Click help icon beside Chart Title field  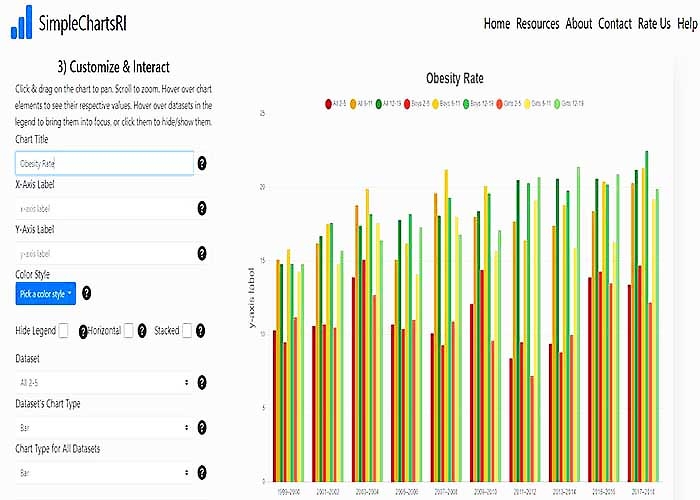tap(202, 163)
